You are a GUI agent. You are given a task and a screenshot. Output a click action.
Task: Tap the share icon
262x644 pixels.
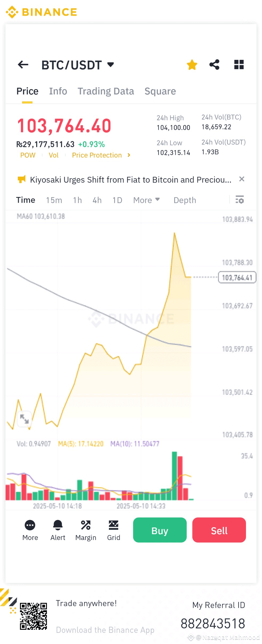click(214, 65)
